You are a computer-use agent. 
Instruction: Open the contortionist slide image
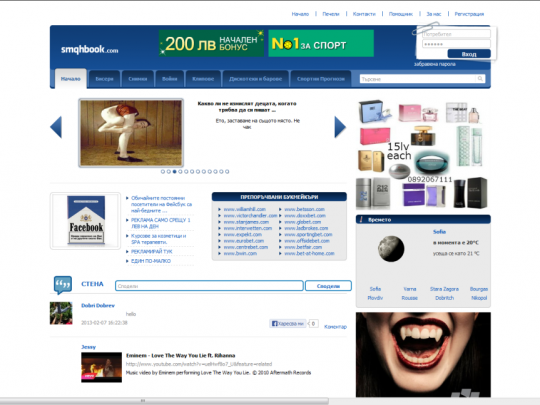[131, 133]
